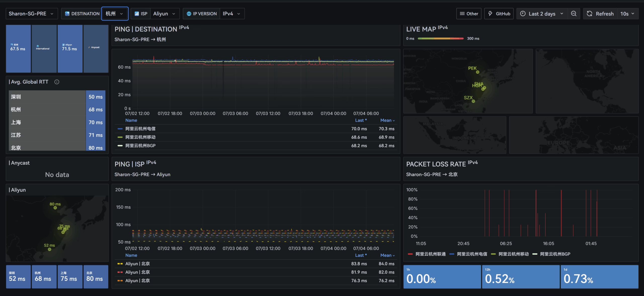Viewport: 644px width, 296px height.
Task: Click the 1h 0.00% packet loss stat
Action: [x=442, y=277]
